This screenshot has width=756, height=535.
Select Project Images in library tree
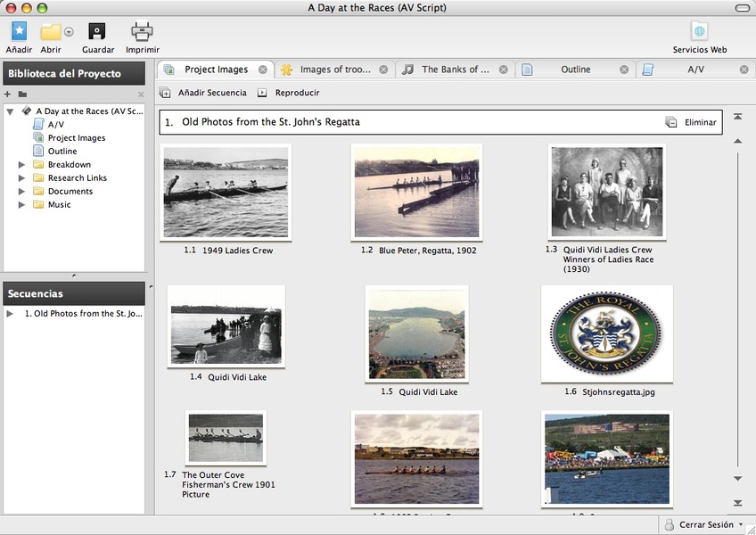[x=76, y=138]
